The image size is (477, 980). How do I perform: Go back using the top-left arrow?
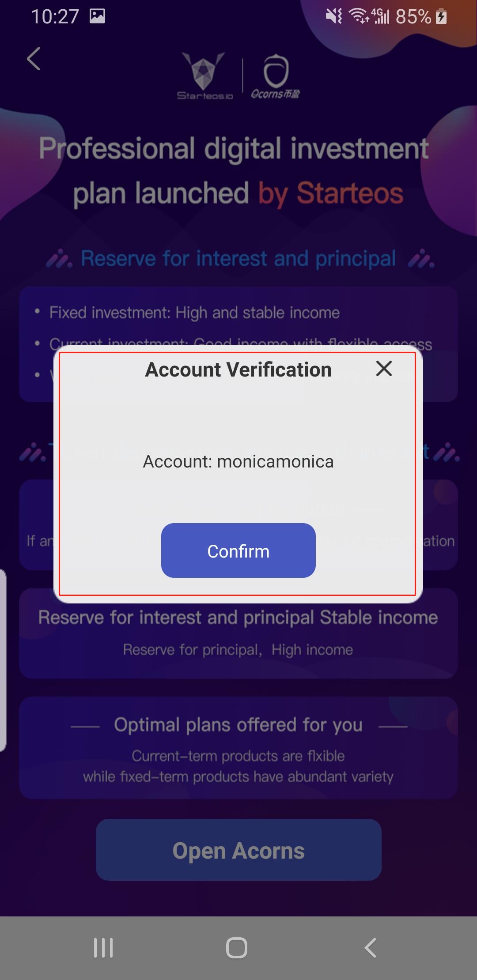point(34,59)
